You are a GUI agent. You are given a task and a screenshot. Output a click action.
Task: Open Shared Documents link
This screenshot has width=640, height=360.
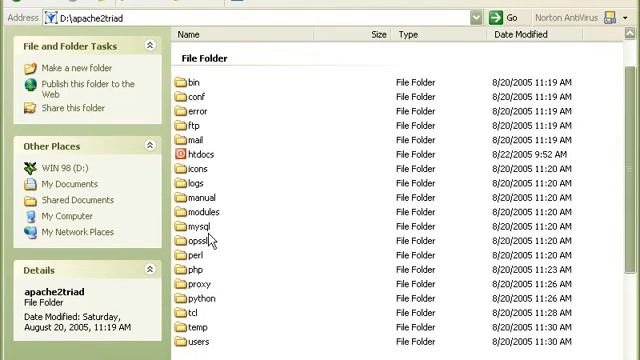click(x=78, y=200)
